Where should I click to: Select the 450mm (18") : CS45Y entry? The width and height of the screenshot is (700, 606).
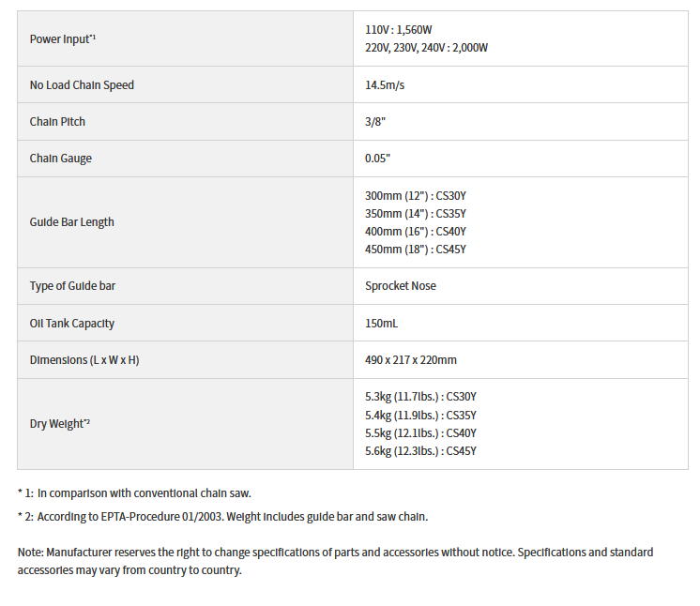point(416,250)
